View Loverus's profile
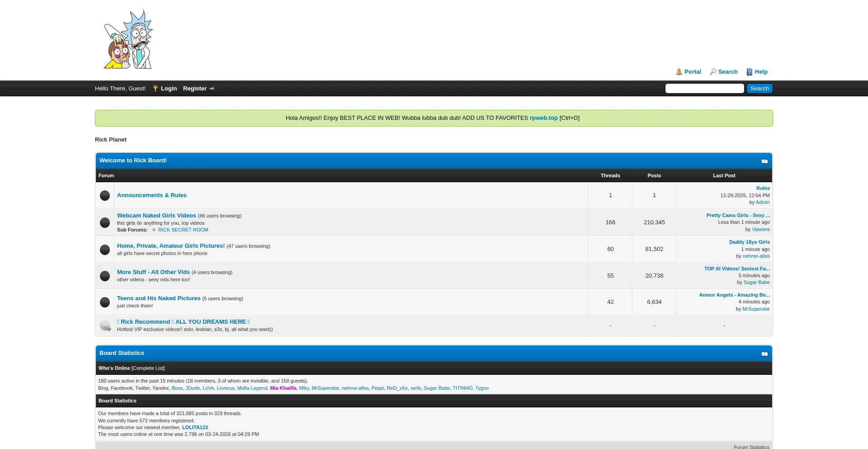The height and width of the screenshot is (449, 868). (x=225, y=388)
